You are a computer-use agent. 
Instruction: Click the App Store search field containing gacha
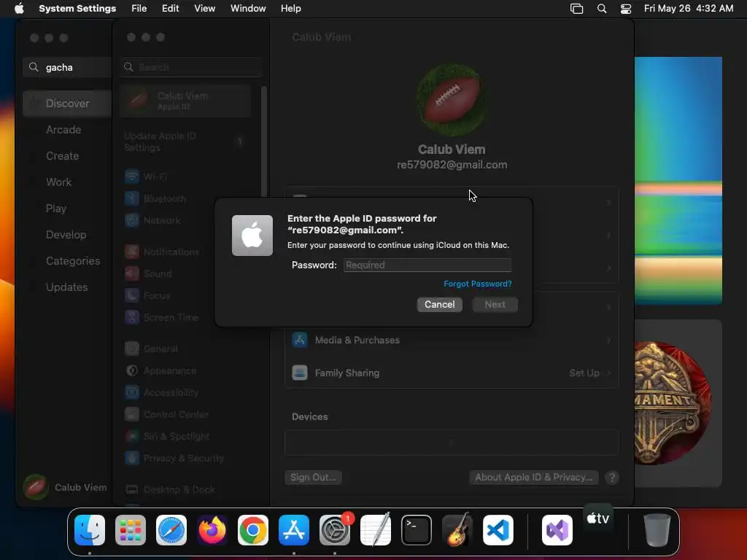(66, 67)
